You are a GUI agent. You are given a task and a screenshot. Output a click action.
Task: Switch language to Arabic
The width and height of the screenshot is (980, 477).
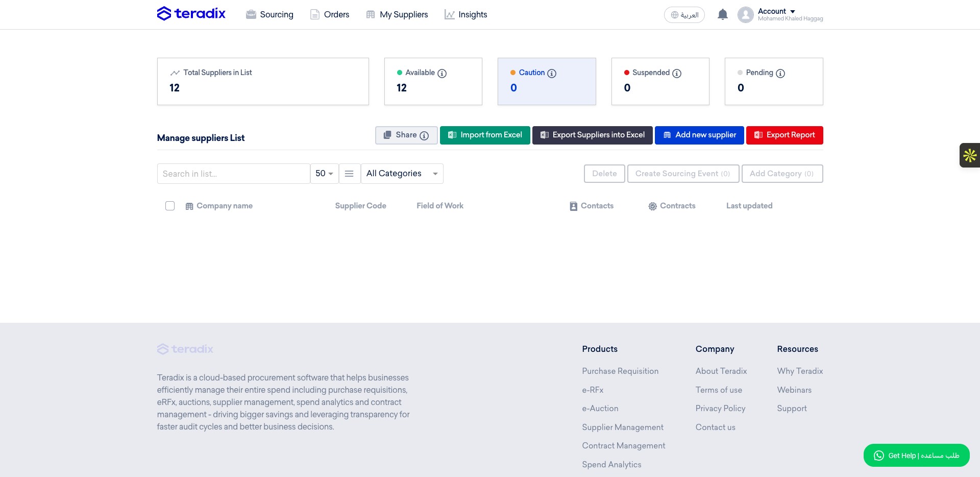[684, 15]
